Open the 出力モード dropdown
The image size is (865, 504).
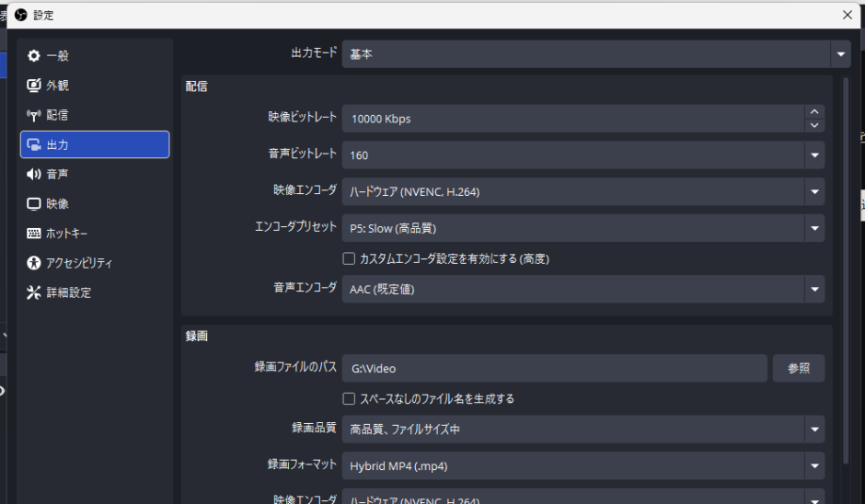click(x=596, y=54)
